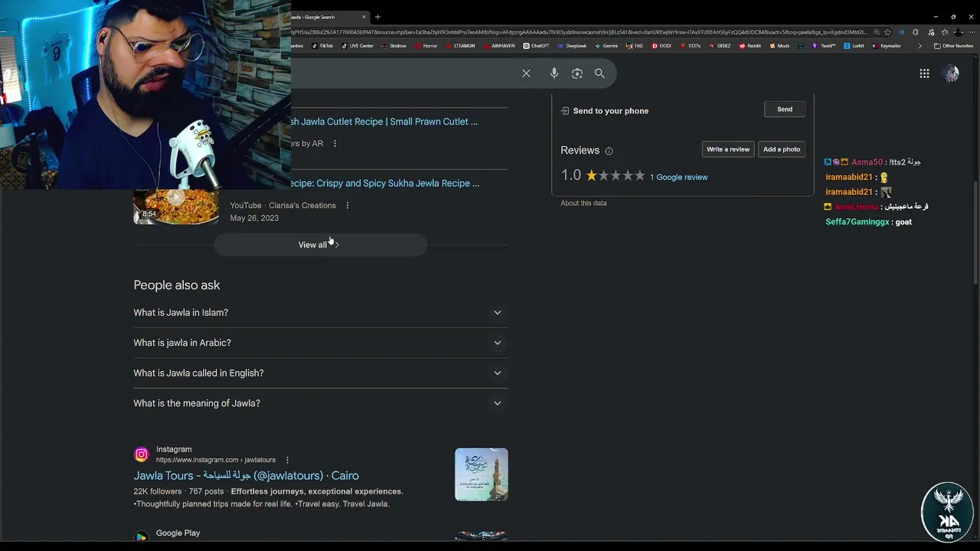The height and width of the screenshot is (551, 980).
Task: Click username Asma50 in chat overlay
Action: [867, 162]
